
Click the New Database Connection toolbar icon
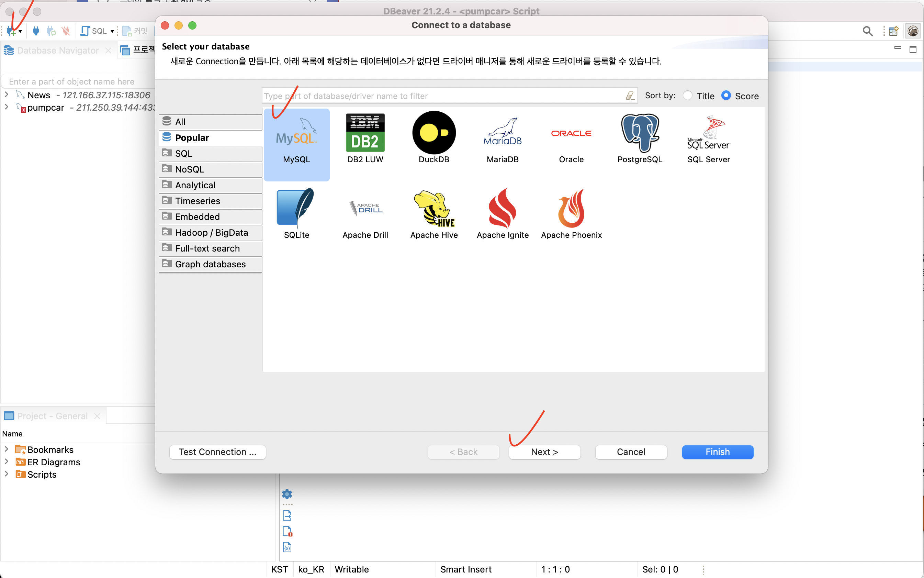click(x=11, y=31)
